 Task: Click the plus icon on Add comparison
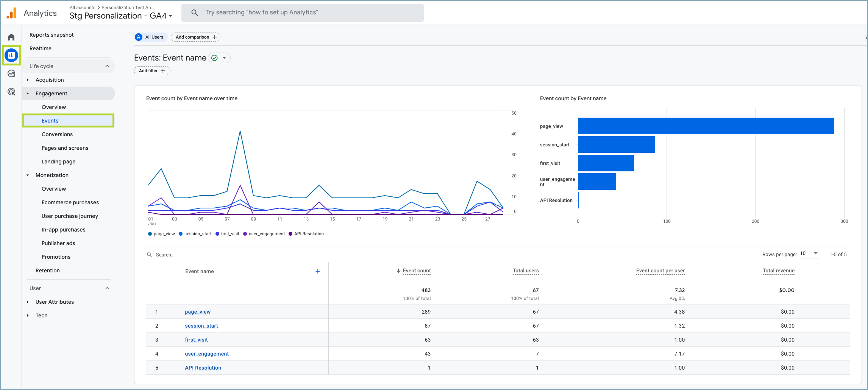pyautogui.click(x=215, y=37)
